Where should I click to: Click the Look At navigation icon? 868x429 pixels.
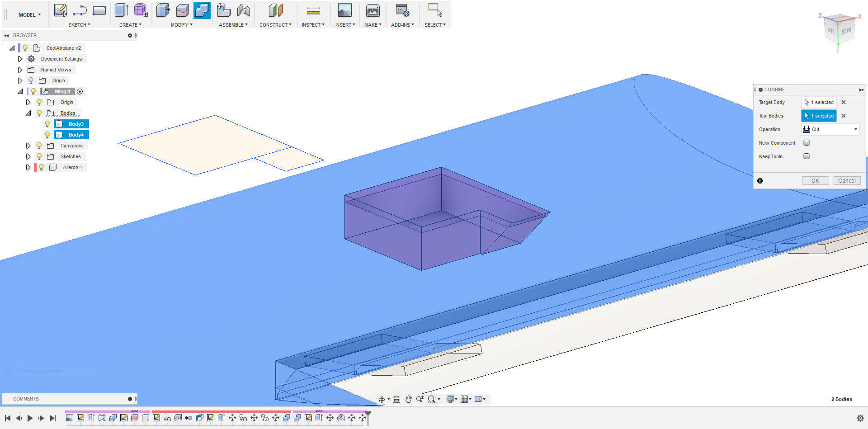point(396,399)
